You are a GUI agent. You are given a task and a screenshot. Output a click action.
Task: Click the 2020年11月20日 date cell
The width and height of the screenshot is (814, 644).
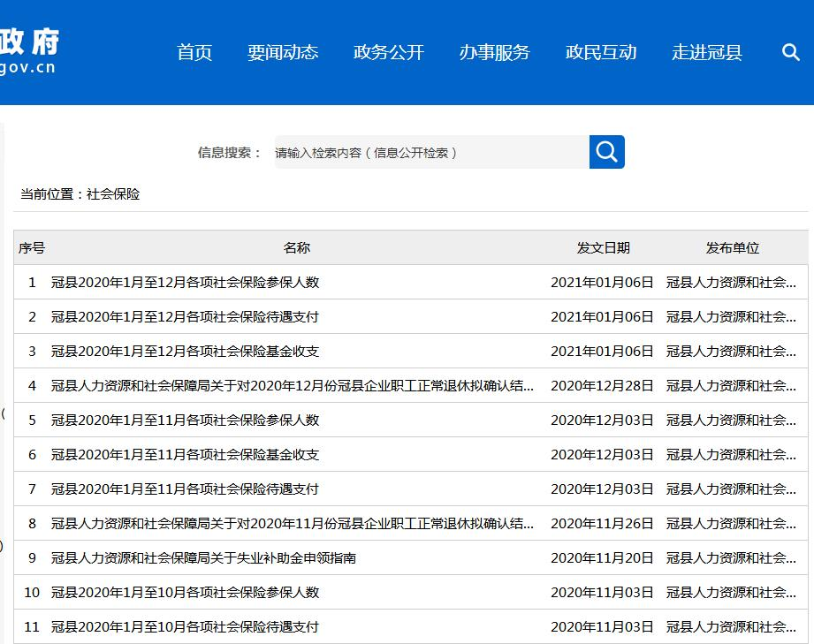602,557
